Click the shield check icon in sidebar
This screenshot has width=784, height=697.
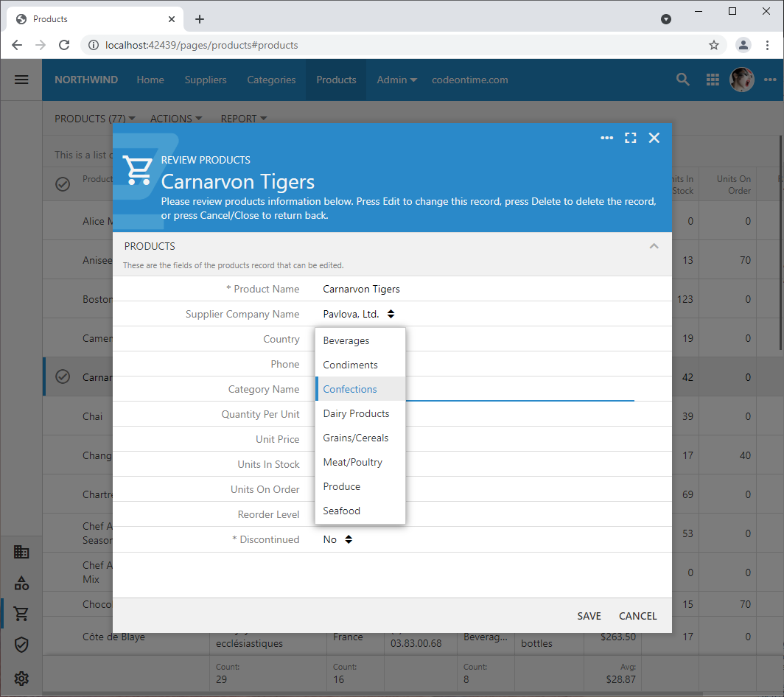(21, 645)
